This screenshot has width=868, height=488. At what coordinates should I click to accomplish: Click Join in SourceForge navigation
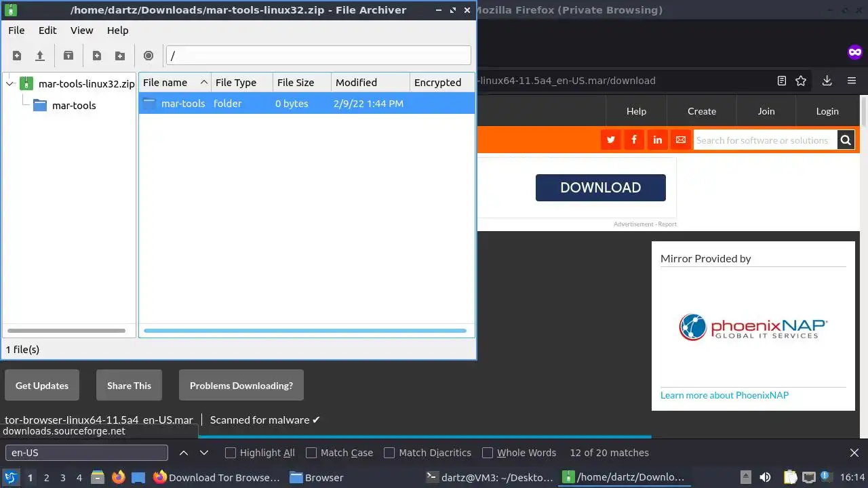pos(766,111)
